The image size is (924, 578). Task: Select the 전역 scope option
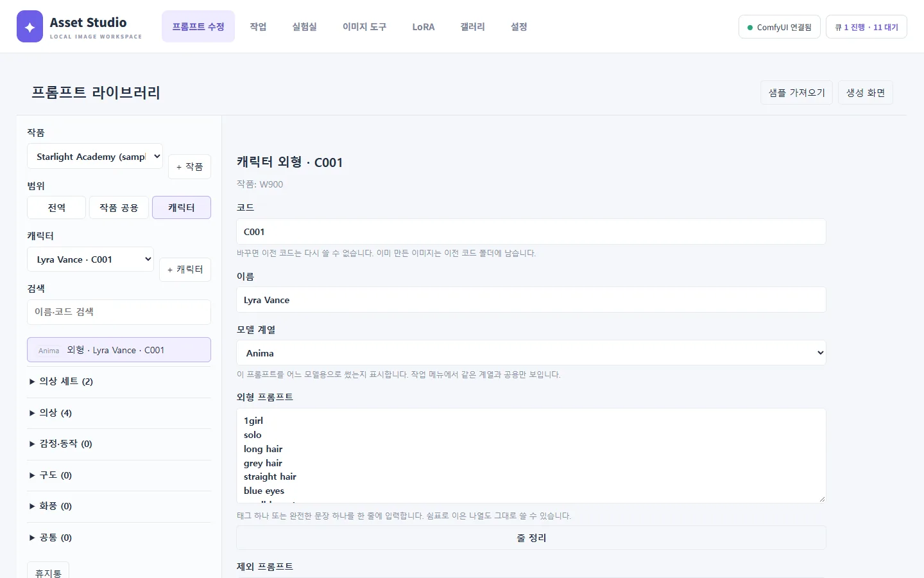pos(56,207)
